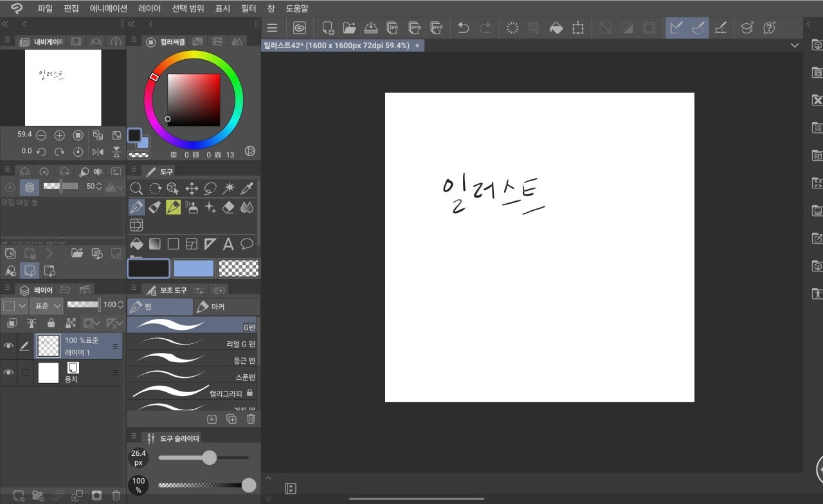Screen dimensions: 823x504
Task: Select the Blend droplets tool
Action: pyautogui.click(x=247, y=207)
